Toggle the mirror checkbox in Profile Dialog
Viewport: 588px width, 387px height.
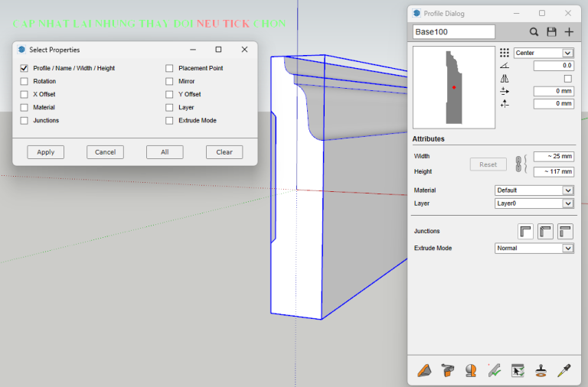568,79
